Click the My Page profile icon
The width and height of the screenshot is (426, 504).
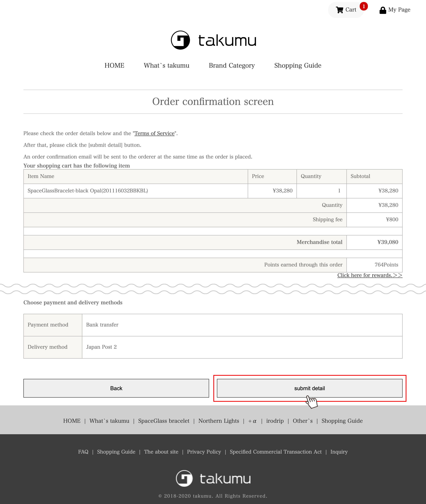[x=383, y=10]
